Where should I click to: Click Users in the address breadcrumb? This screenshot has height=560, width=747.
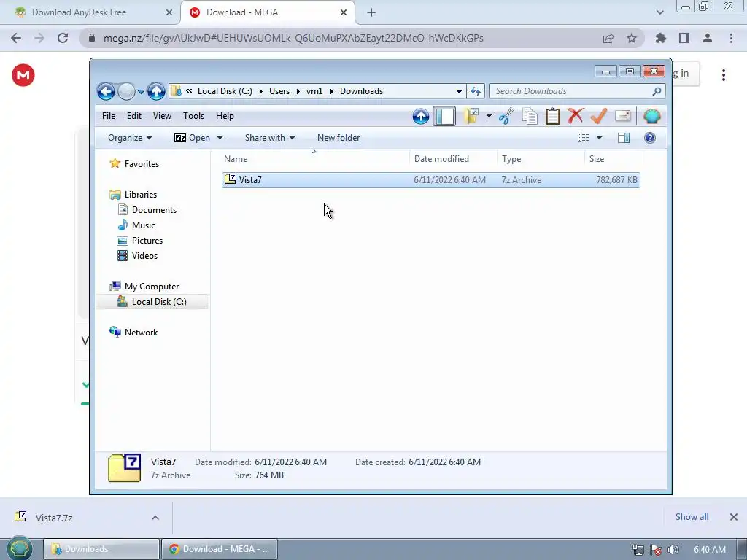tap(279, 91)
